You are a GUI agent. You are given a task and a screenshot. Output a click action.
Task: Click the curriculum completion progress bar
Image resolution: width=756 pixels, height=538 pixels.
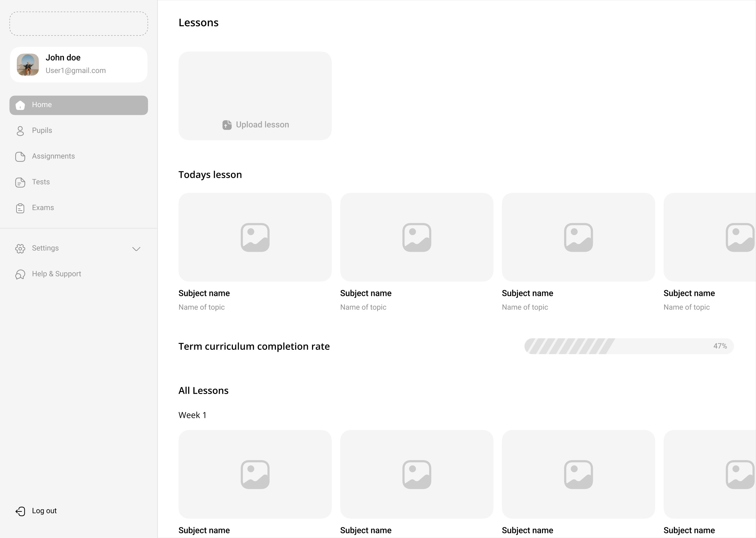pos(629,346)
